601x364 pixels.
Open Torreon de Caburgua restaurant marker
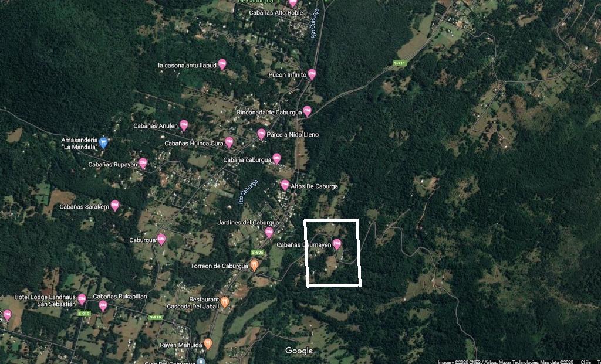pyautogui.click(x=254, y=265)
